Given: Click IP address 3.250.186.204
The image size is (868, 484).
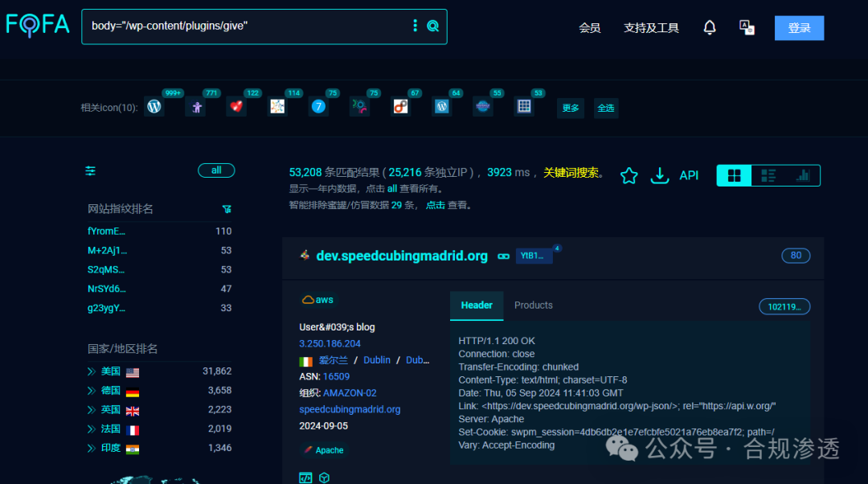Looking at the screenshot, I should tap(330, 344).
